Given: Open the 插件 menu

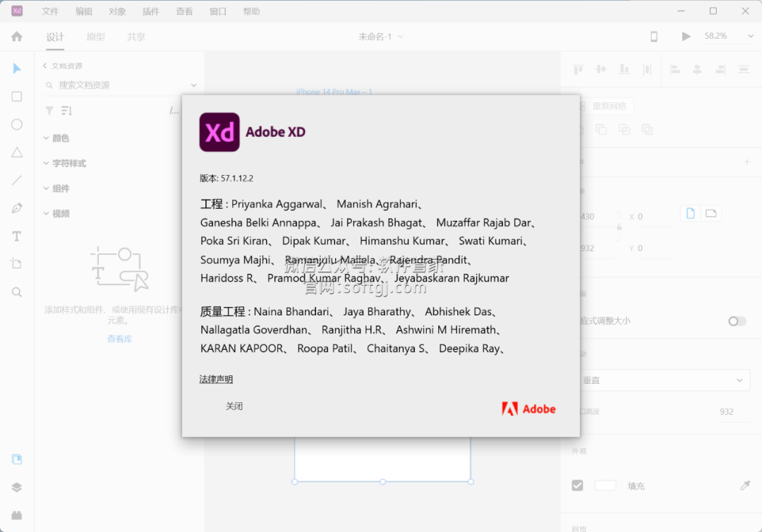Looking at the screenshot, I should [151, 11].
